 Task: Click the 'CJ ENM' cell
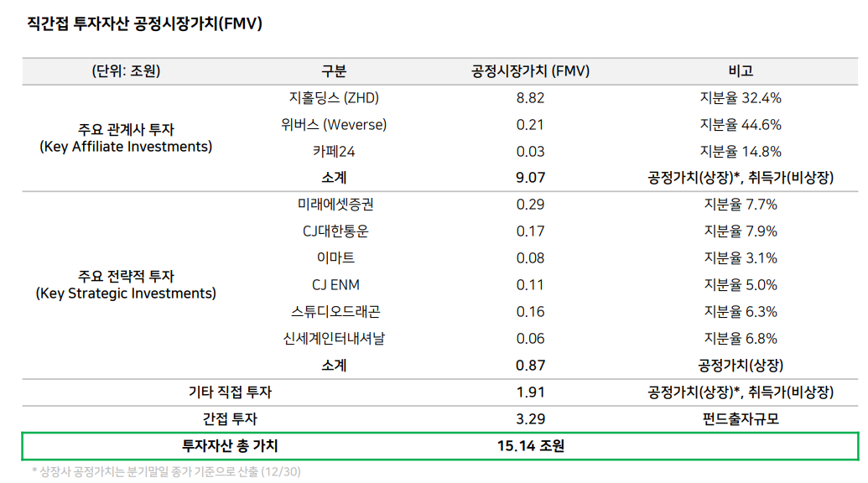335,285
